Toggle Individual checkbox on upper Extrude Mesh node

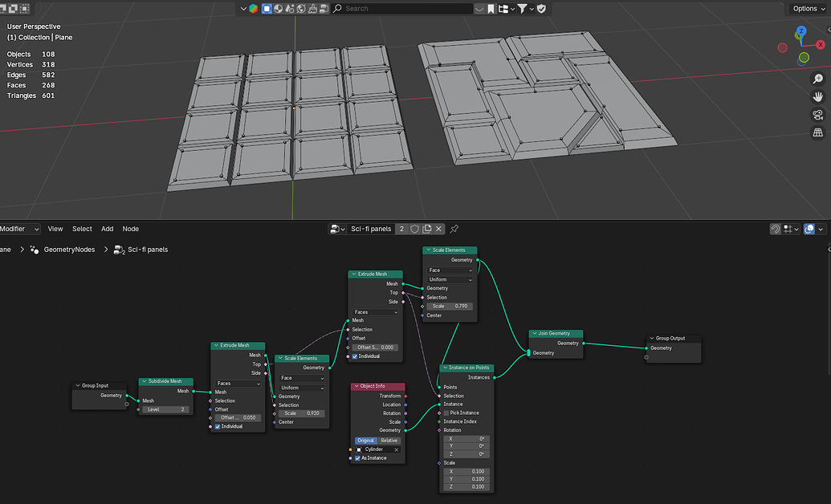[x=355, y=356]
